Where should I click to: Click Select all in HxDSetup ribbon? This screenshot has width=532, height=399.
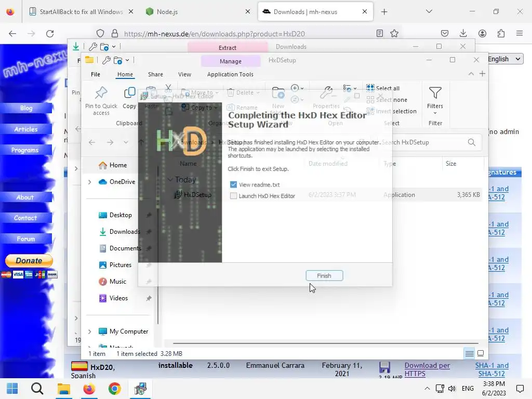point(383,88)
